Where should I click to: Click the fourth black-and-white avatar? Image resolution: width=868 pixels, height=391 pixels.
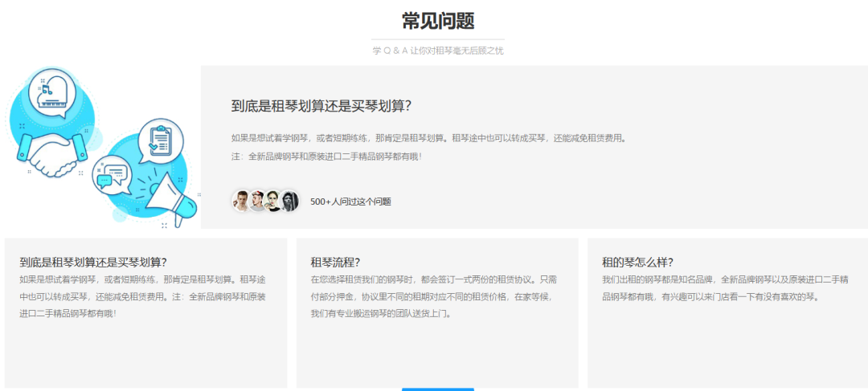click(x=289, y=201)
